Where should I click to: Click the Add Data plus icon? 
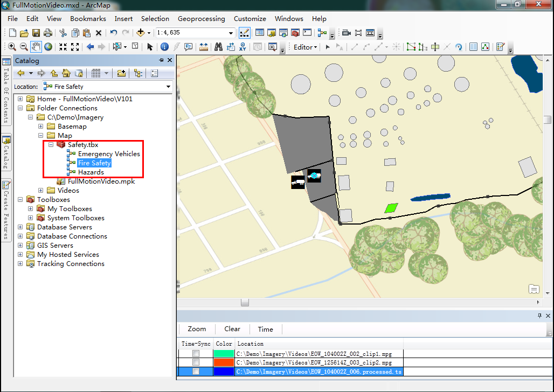pyautogui.click(x=141, y=33)
